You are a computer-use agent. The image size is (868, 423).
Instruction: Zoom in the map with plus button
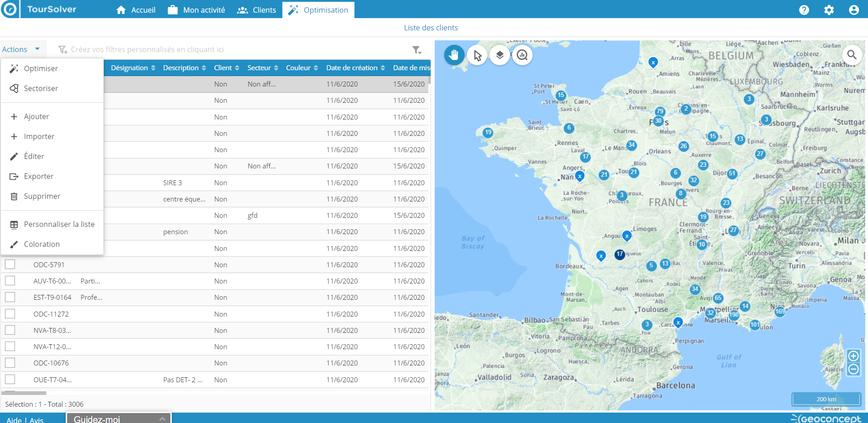[853, 356]
